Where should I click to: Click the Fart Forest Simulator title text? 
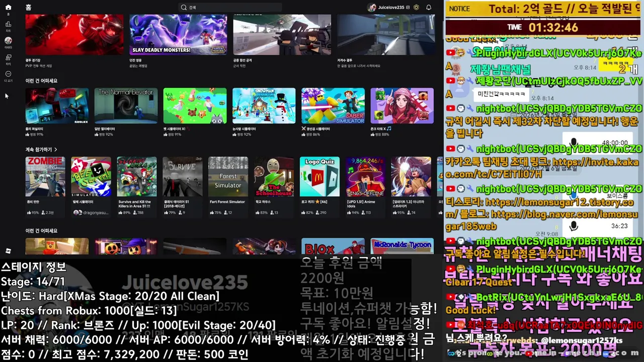[x=227, y=202]
